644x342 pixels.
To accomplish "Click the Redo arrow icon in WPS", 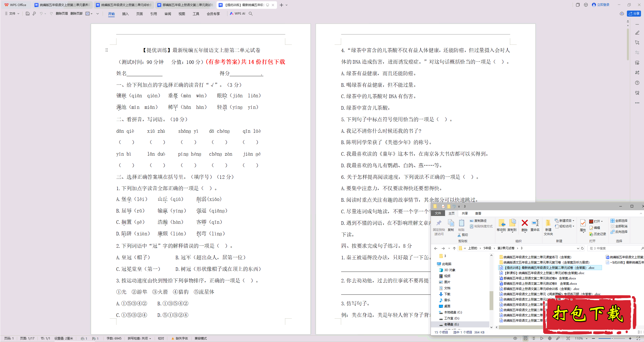I will click(51, 14).
